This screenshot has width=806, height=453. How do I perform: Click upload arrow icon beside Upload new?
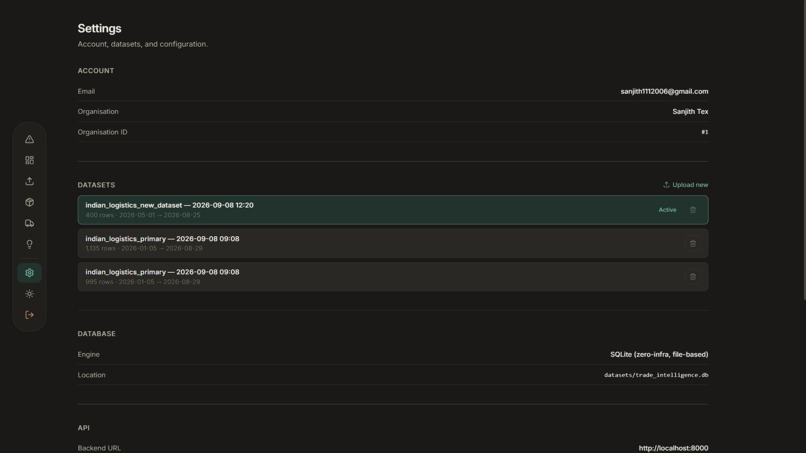click(666, 185)
